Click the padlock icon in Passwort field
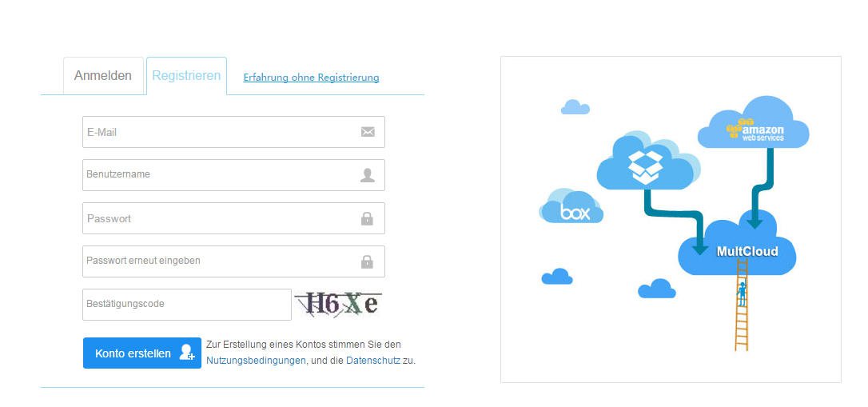This screenshot has height=407, width=868. coord(367,218)
